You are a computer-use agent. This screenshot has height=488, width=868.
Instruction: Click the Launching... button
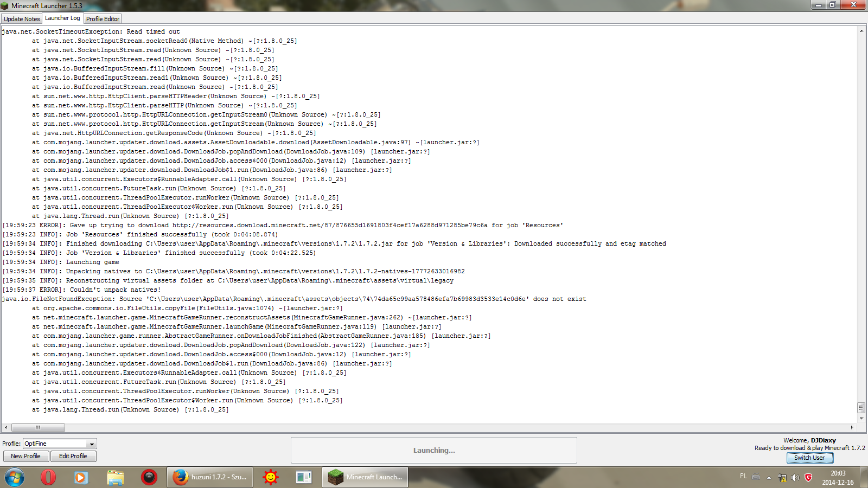click(434, 450)
